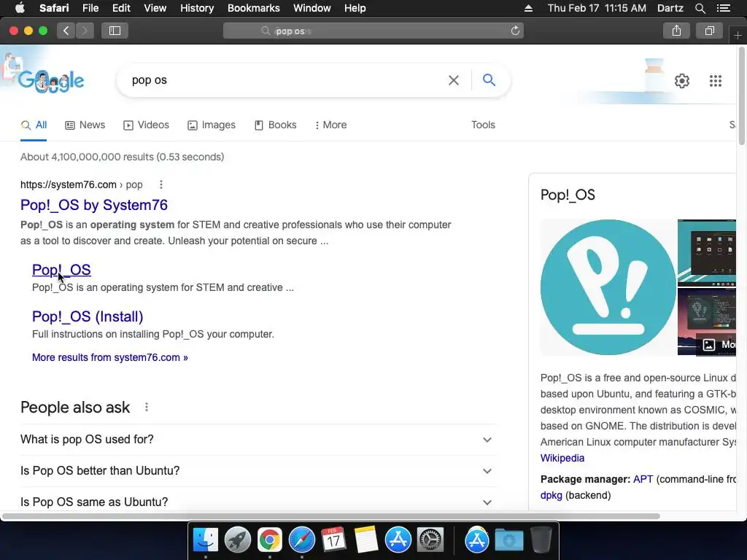Open the Tools options on Google results
Screen dimensions: 747x560
pyautogui.click(x=483, y=125)
